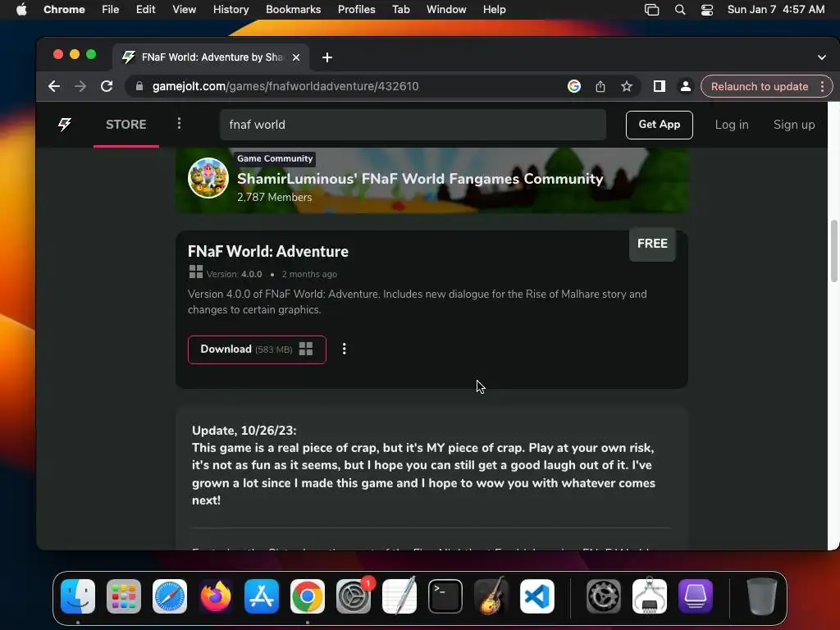840x630 pixels.
Task: Open the three-dot options beside Download
Action: (344, 349)
